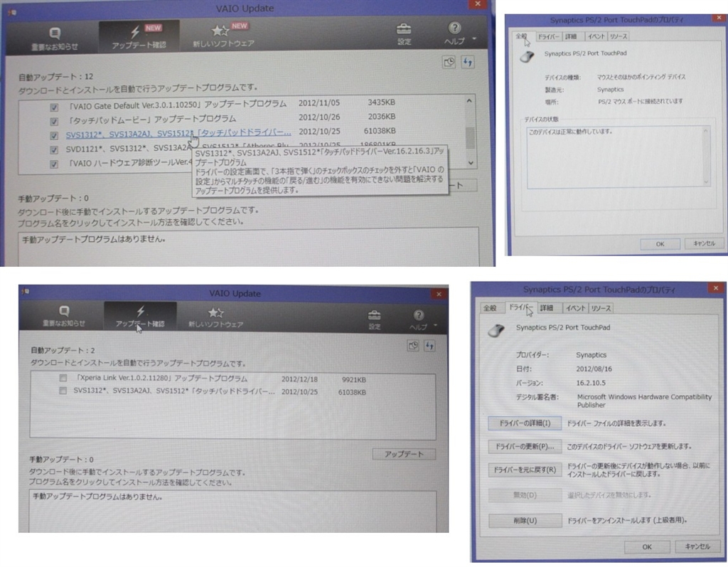
Task: Uncheck VAIO Gate Default Ver.3.0.1.10250 update
Action: point(54,107)
